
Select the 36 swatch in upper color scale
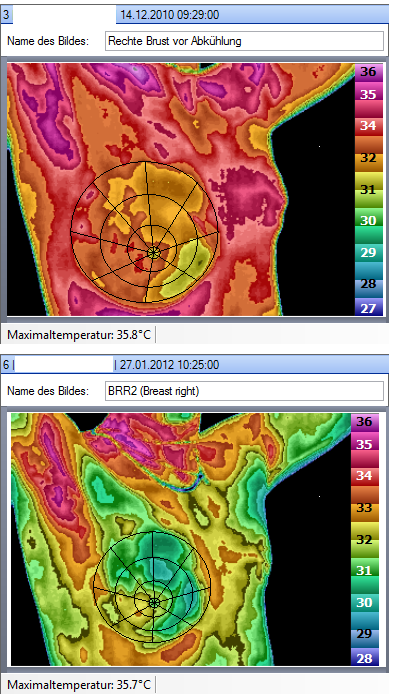pos(369,72)
